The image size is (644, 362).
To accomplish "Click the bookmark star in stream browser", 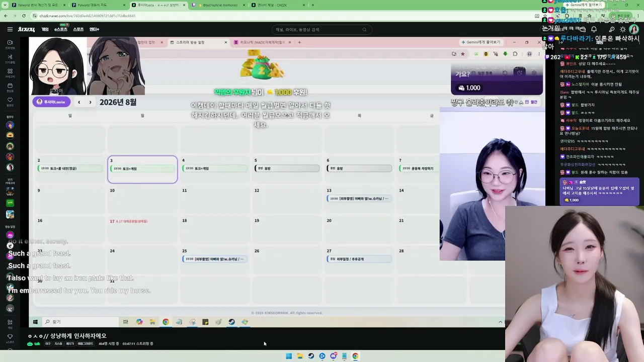I will [463, 54].
